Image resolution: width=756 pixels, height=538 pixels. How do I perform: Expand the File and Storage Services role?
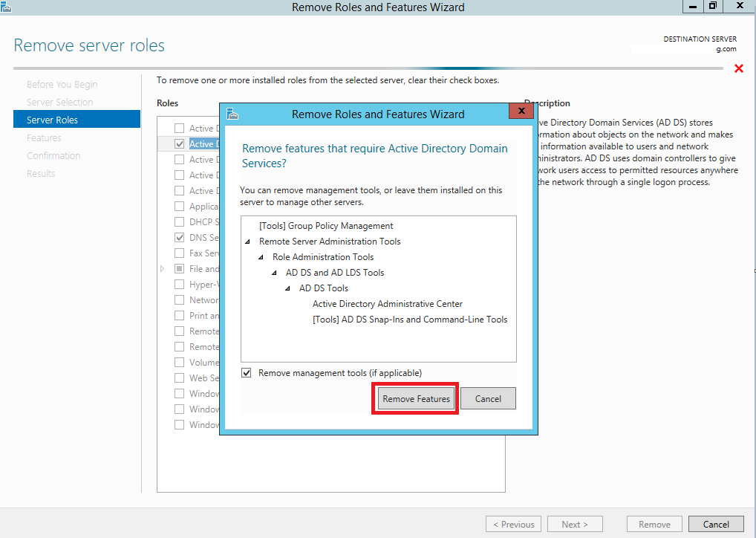(x=162, y=268)
